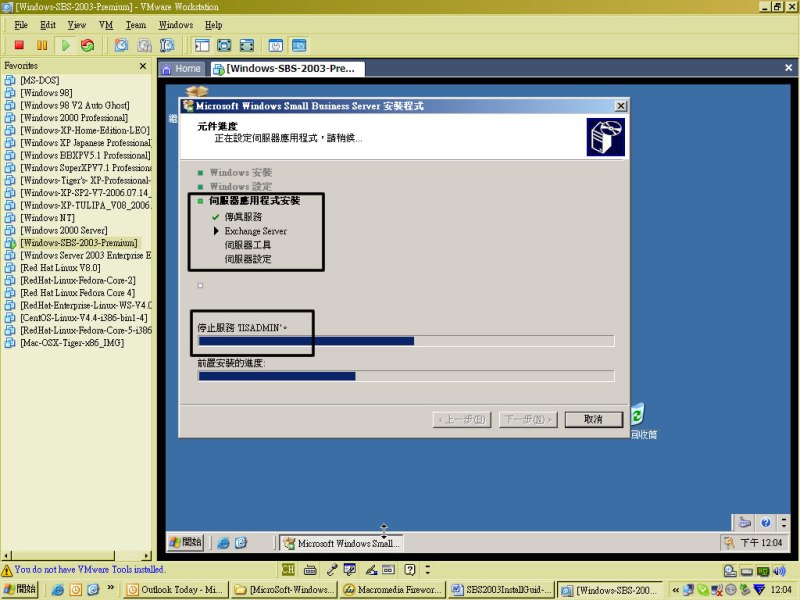Viewport: 800px width, 600px height.
Task: Click the floppy device icon in VMware status bar
Action: (x=746, y=571)
